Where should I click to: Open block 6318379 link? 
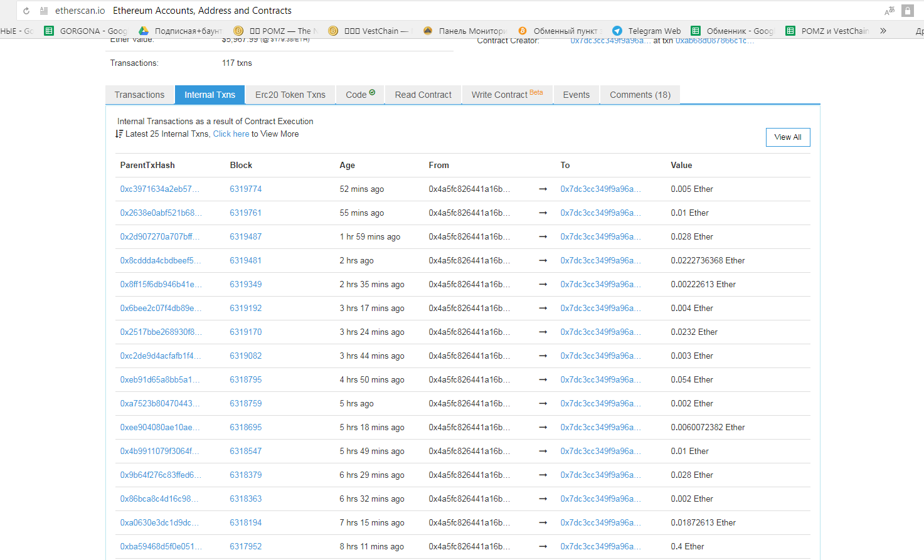point(246,475)
